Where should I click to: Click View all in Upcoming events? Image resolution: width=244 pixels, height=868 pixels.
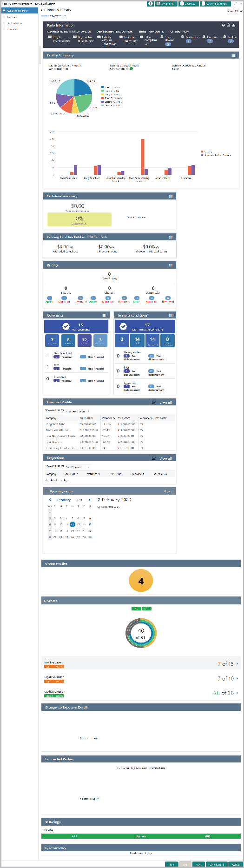[169, 491]
